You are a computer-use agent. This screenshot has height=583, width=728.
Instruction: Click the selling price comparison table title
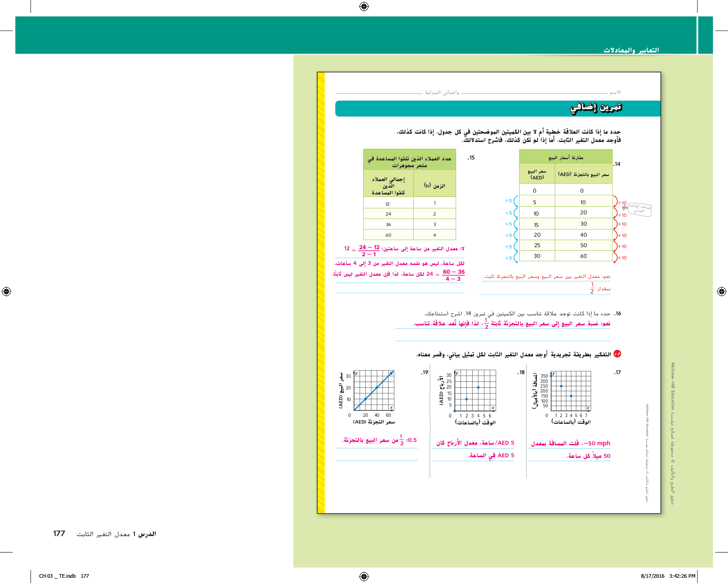coord(566,157)
